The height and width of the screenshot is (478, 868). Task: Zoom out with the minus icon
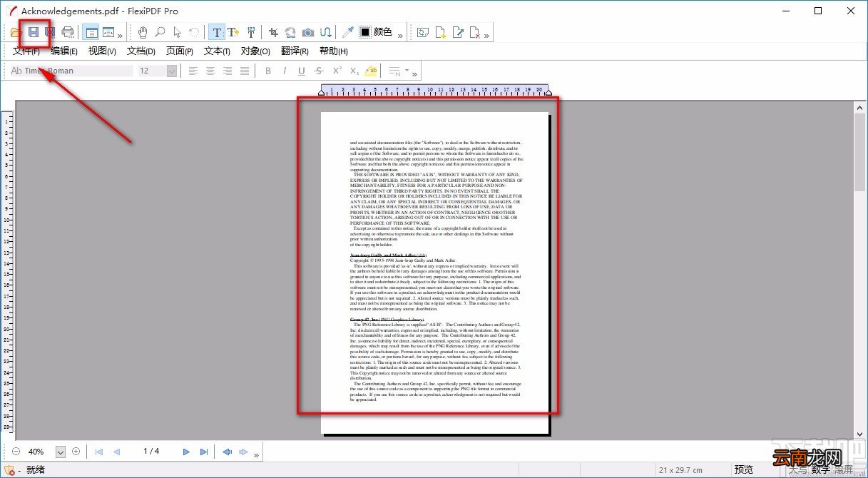pyautogui.click(x=16, y=452)
